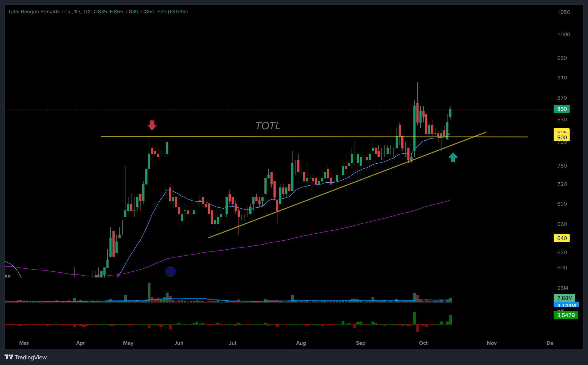Click the +25 (+3.03%) change value

click(x=172, y=11)
